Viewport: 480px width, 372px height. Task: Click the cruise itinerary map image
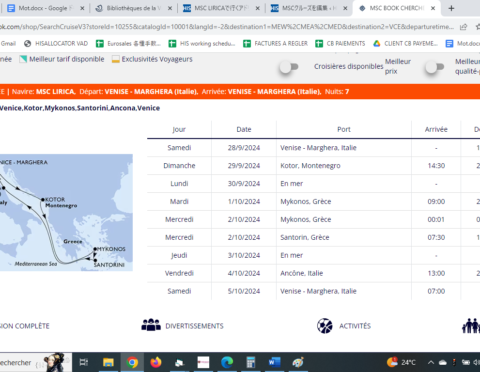66,212
